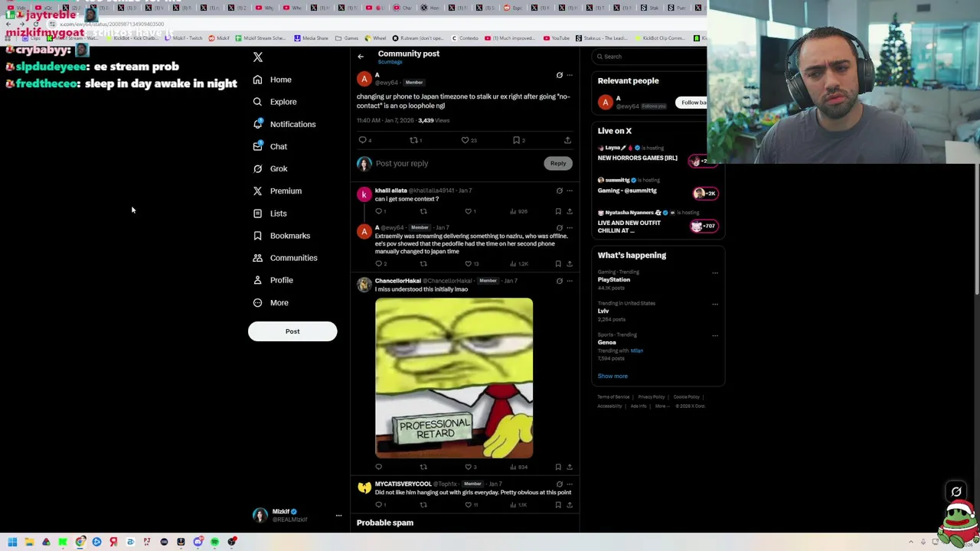The width and height of the screenshot is (980, 551).
Task: Open Premium in the sidebar
Action: [277, 191]
